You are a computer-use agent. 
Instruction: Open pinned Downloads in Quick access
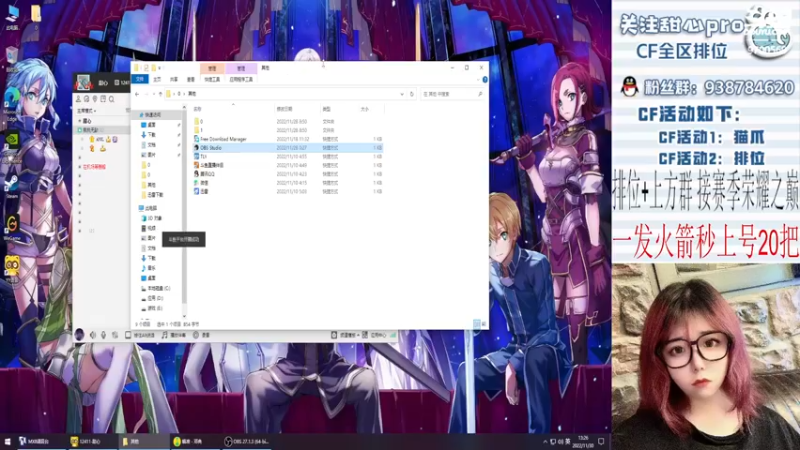(x=148, y=135)
